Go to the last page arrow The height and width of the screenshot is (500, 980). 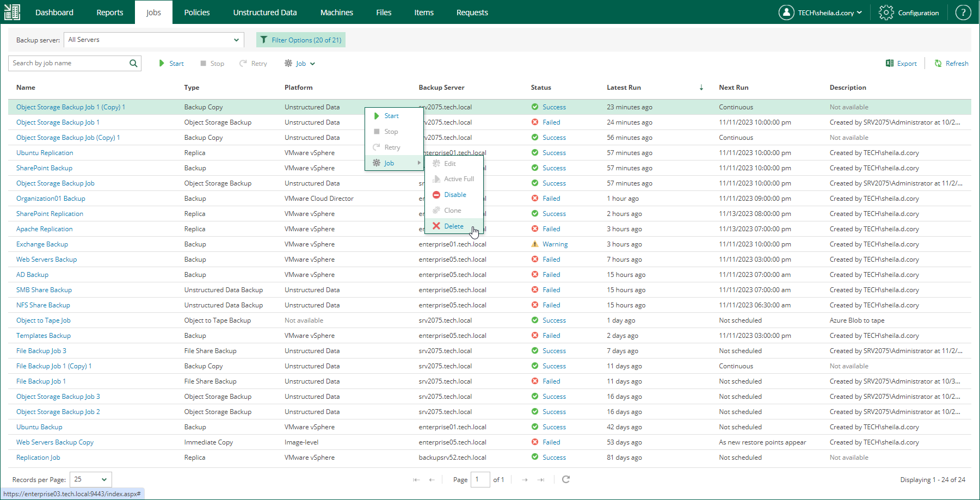[541, 480]
